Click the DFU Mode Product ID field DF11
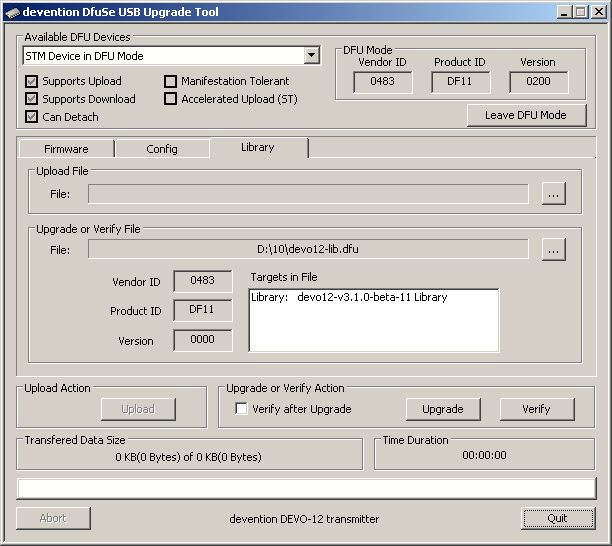 (461, 82)
